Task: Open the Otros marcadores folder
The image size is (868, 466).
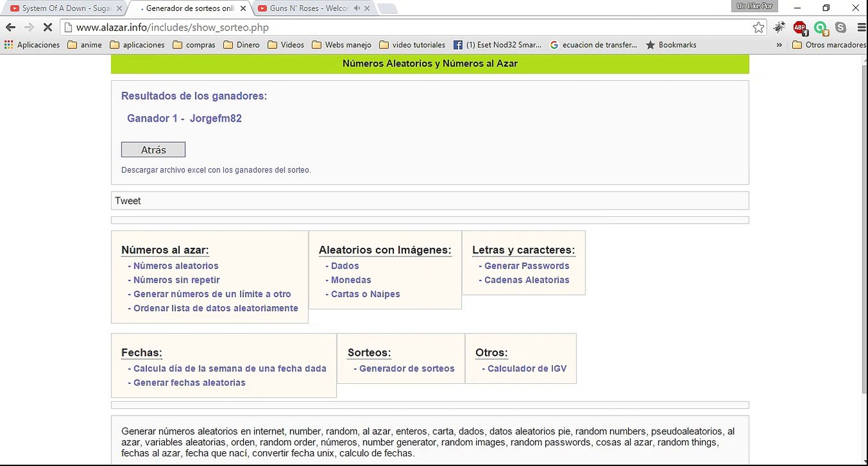Action: coord(829,45)
